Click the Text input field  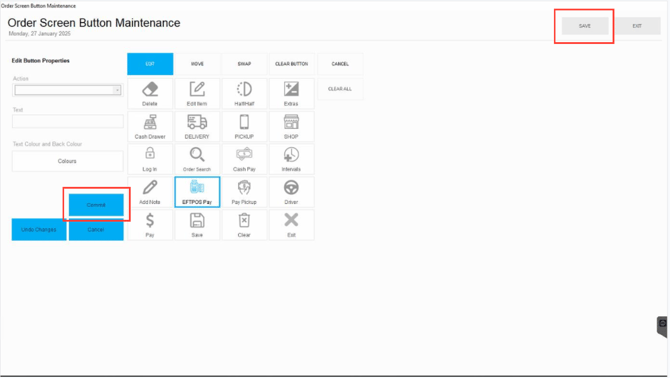68,121
